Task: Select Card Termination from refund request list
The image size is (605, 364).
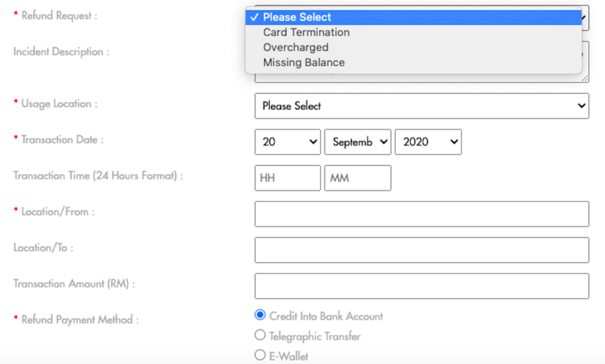Action: [413, 32]
